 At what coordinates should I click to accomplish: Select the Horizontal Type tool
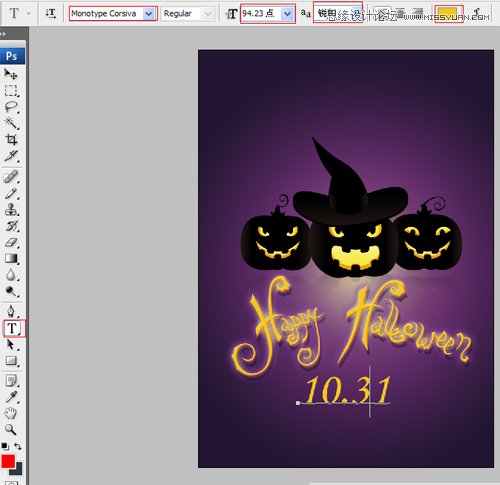[x=13, y=328]
